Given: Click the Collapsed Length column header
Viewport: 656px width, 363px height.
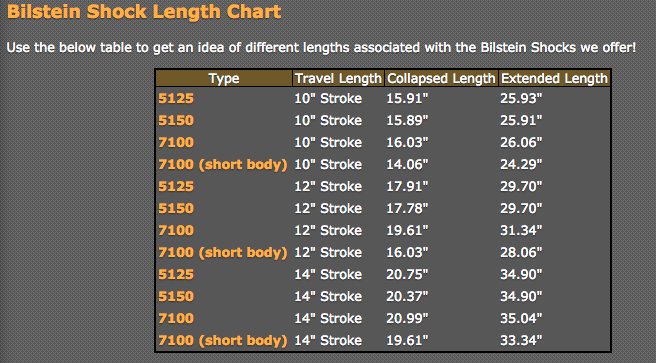Looking at the screenshot, I should [x=441, y=78].
